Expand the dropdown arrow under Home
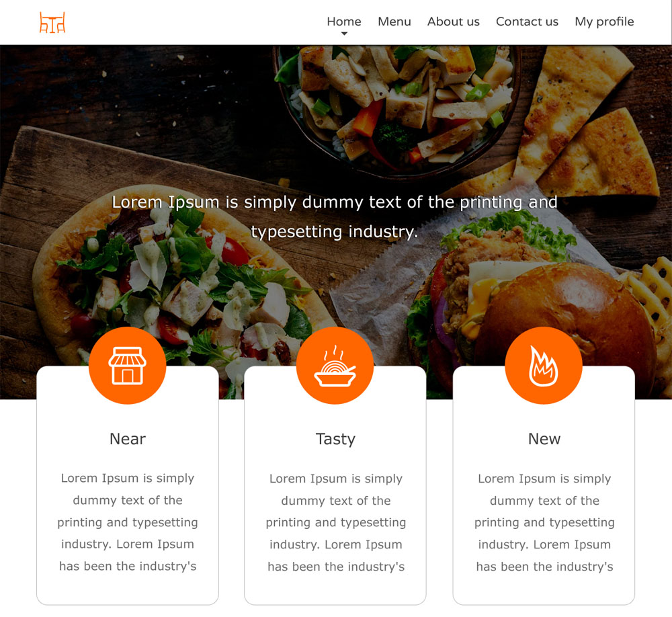This screenshot has height=617, width=672. pos(344,34)
